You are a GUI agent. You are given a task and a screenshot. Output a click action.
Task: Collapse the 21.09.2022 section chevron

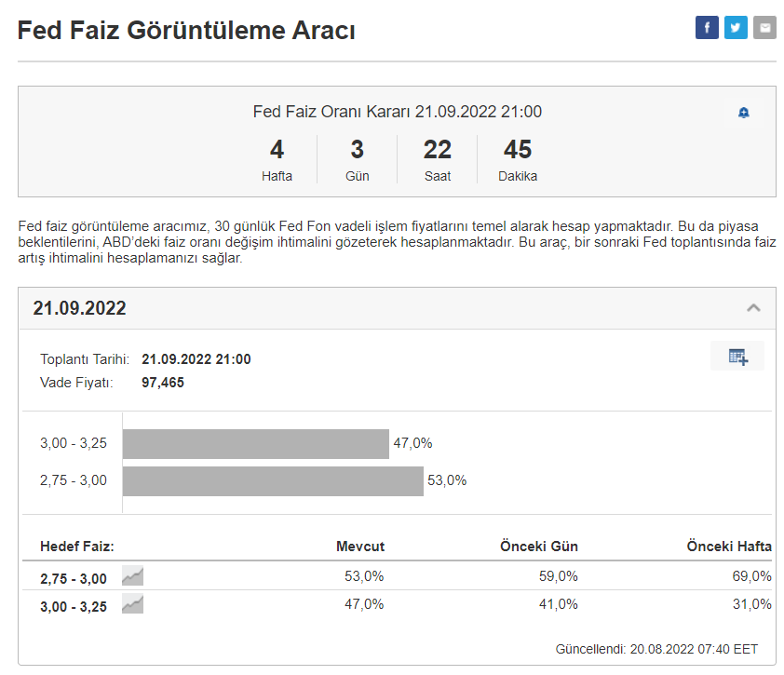point(754,308)
